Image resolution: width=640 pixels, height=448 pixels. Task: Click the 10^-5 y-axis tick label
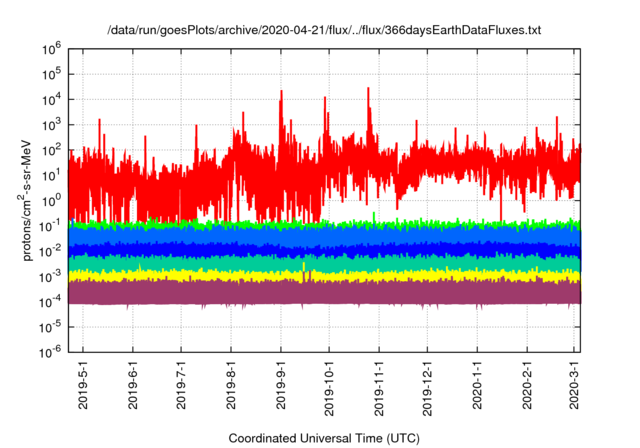(x=50, y=327)
